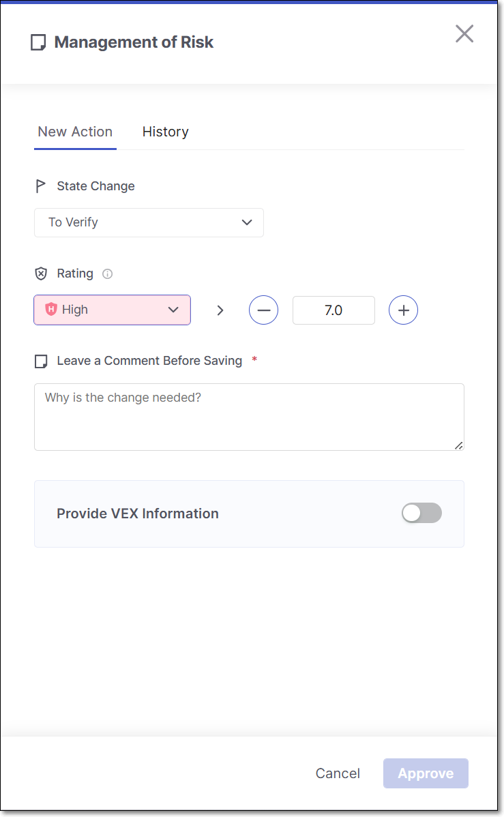Increase the rating score with plus button
The image size is (504, 817).
point(403,310)
